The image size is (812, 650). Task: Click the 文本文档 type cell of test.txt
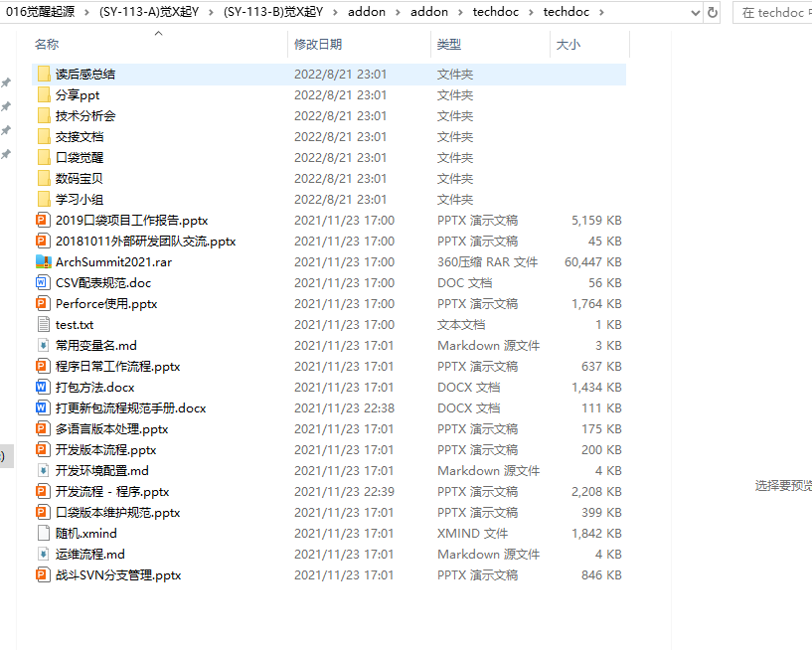pyautogui.click(x=461, y=325)
